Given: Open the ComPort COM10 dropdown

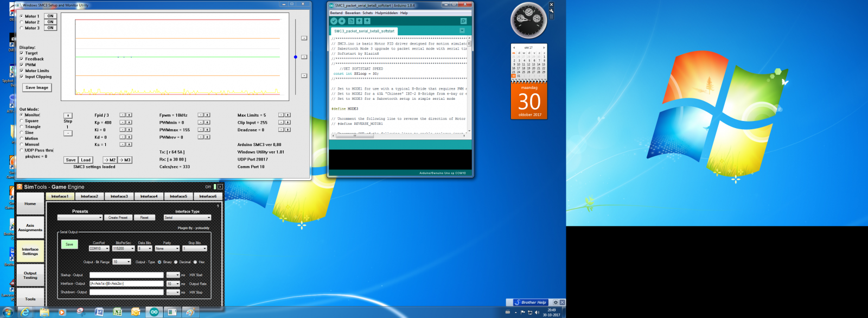Looking at the screenshot, I should 99,249.
